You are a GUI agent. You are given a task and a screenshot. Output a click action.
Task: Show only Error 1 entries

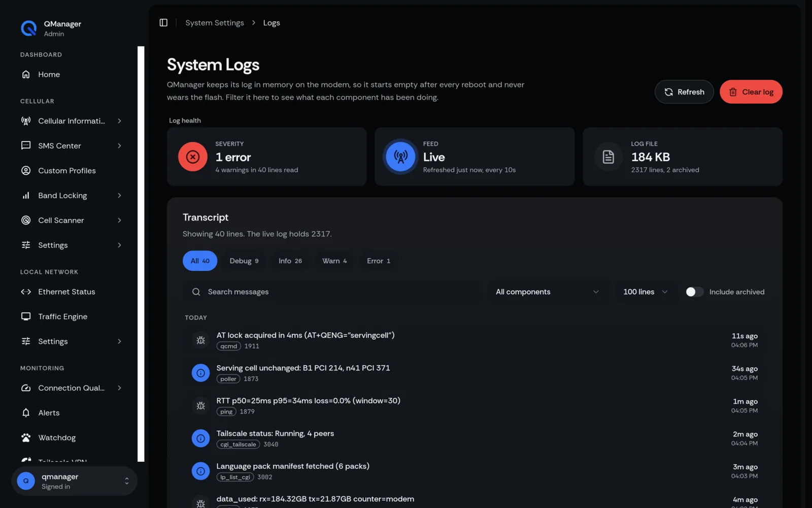click(379, 261)
